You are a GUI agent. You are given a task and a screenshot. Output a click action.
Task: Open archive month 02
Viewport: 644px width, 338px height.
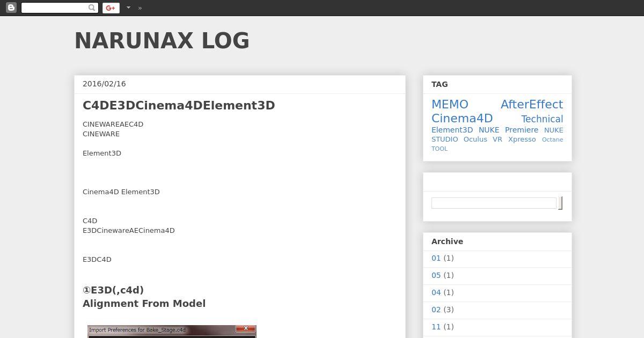click(x=436, y=310)
